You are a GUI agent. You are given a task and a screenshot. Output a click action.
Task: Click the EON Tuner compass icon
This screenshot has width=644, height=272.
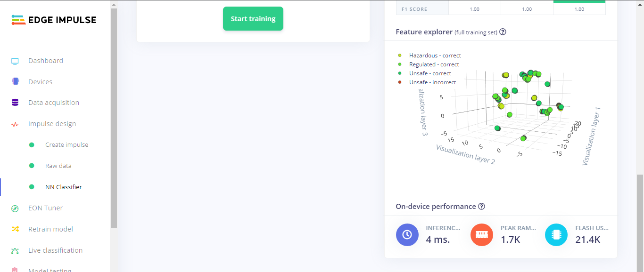(15, 208)
